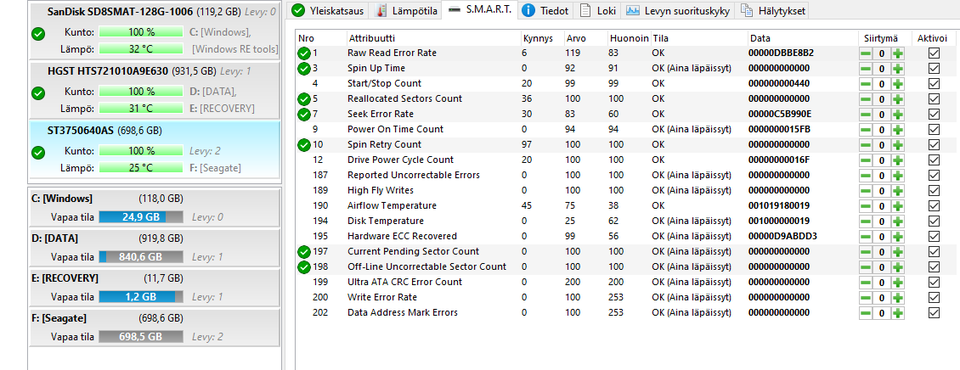Increase offset for Disk Temperature
This screenshot has height=370, width=960.
tap(898, 221)
